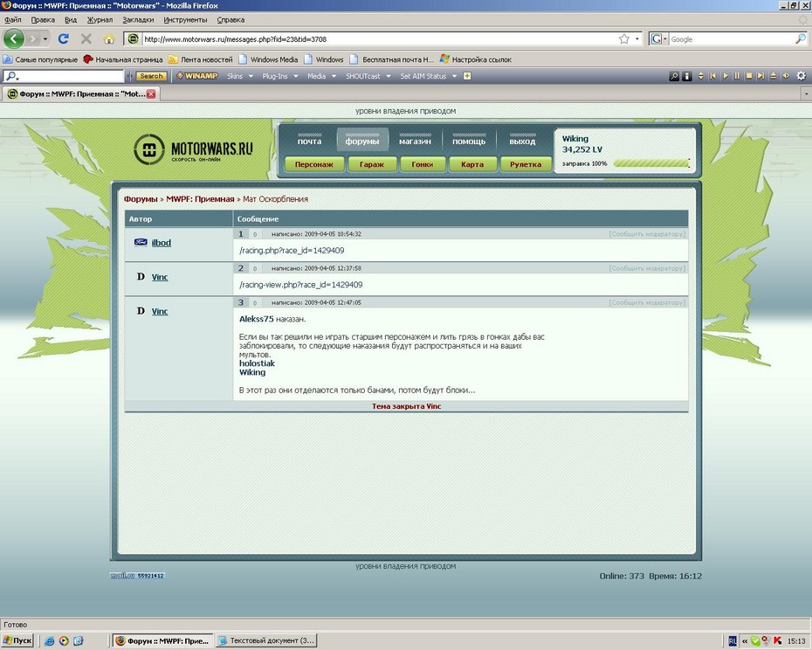Close the Форум browser tab
The image size is (812, 650).
[151, 93]
